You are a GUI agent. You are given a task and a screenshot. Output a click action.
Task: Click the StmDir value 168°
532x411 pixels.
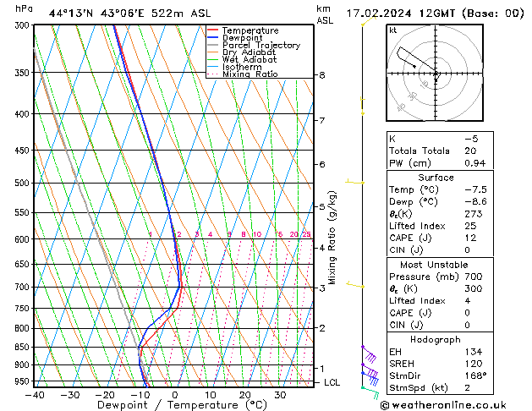pyautogui.click(x=475, y=376)
